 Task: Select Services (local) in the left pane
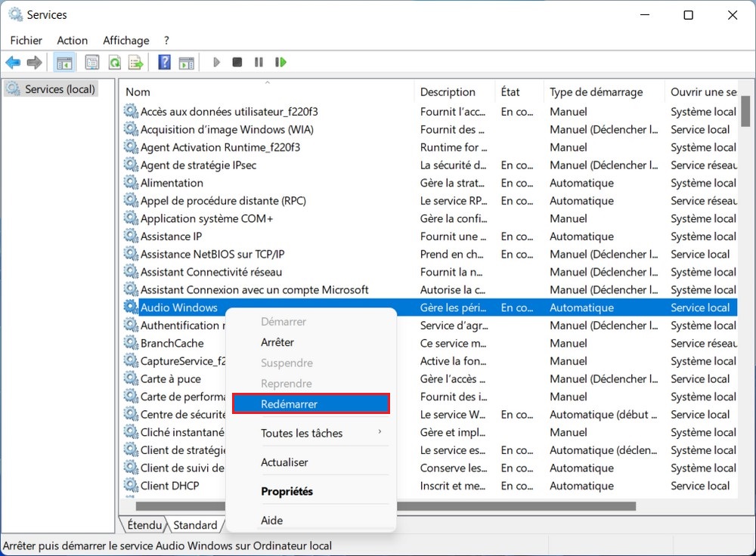pos(60,89)
